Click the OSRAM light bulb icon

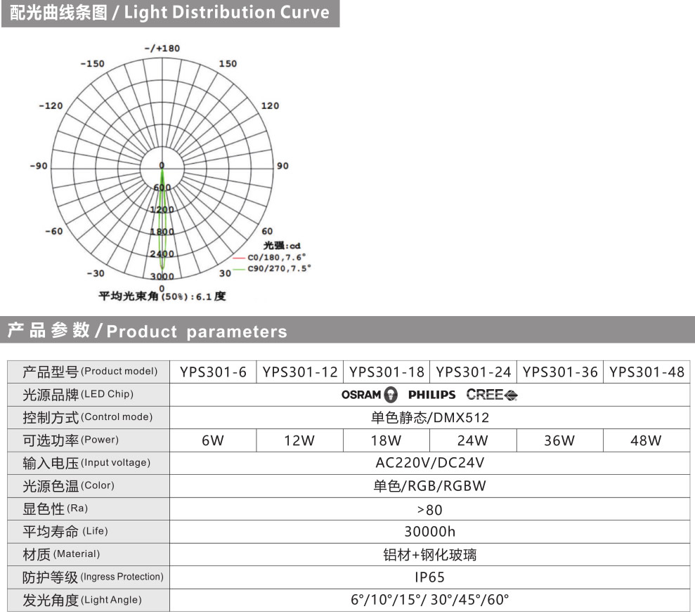click(x=391, y=395)
